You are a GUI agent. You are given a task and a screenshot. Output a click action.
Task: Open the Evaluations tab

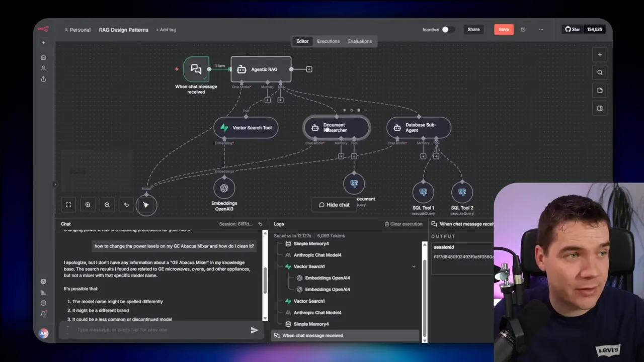(360, 41)
